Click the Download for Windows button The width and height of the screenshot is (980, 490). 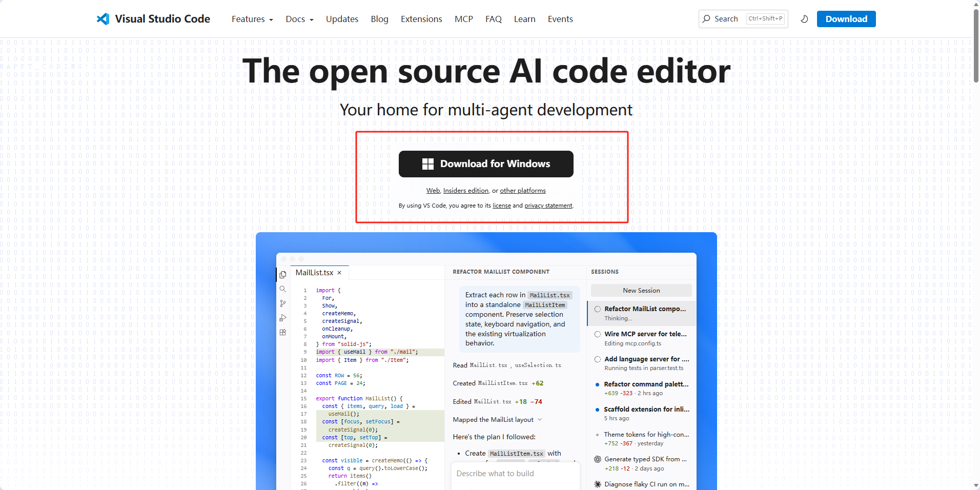486,164
